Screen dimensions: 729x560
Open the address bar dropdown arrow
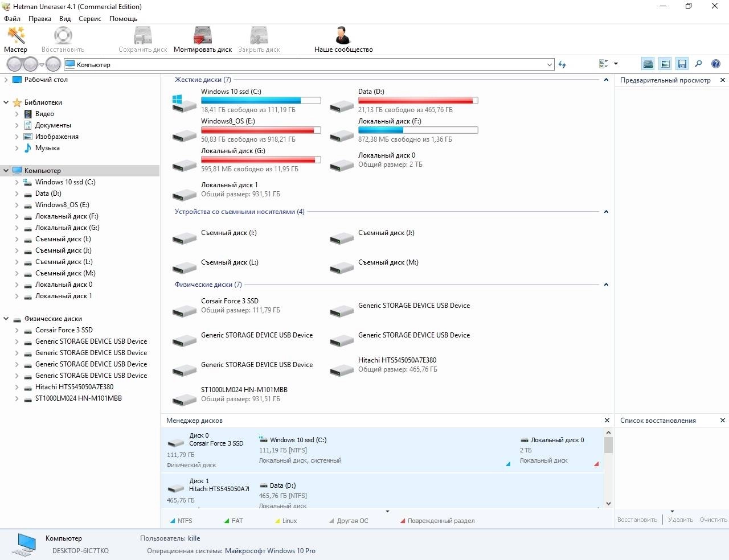(550, 64)
